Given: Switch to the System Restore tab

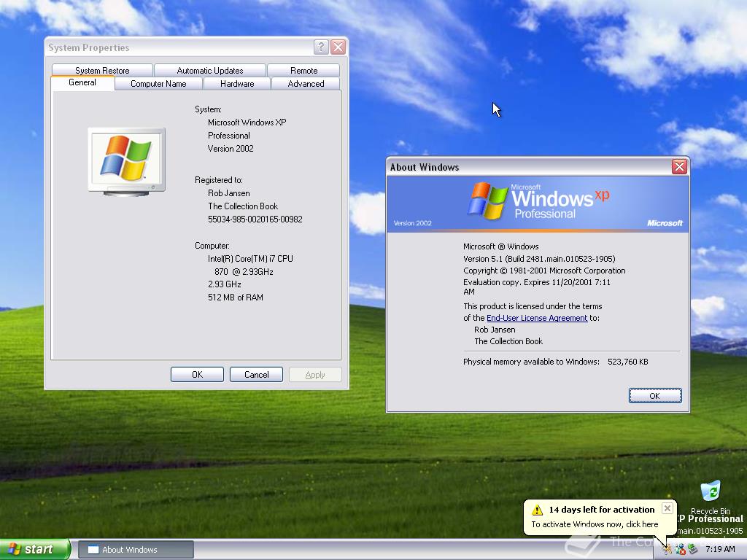Looking at the screenshot, I should click(x=102, y=71).
